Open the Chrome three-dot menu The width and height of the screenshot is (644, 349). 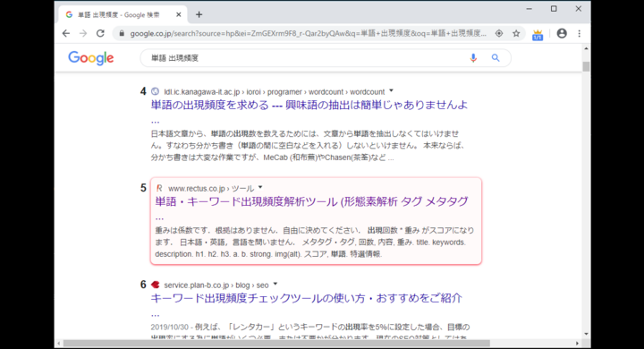(x=579, y=34)
